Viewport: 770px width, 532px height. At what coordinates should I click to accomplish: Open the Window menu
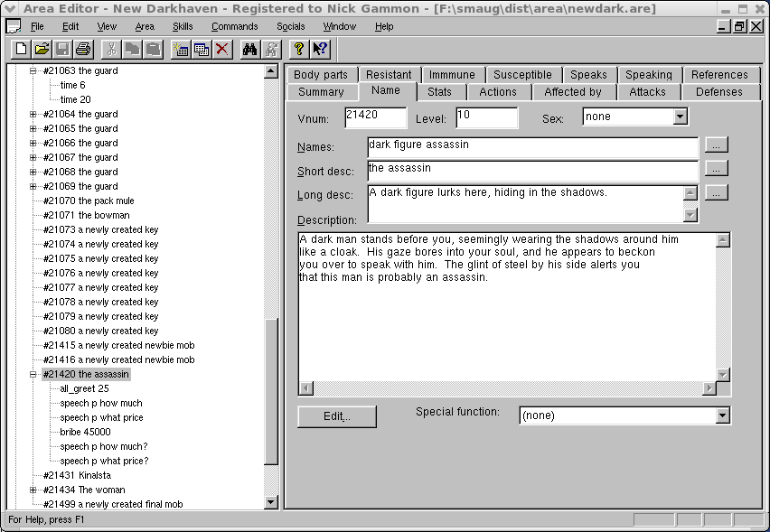point(339,26)
